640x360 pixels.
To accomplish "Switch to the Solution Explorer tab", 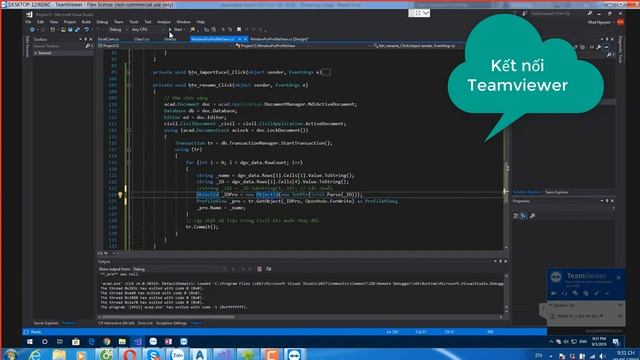I will tap(527, 192).
